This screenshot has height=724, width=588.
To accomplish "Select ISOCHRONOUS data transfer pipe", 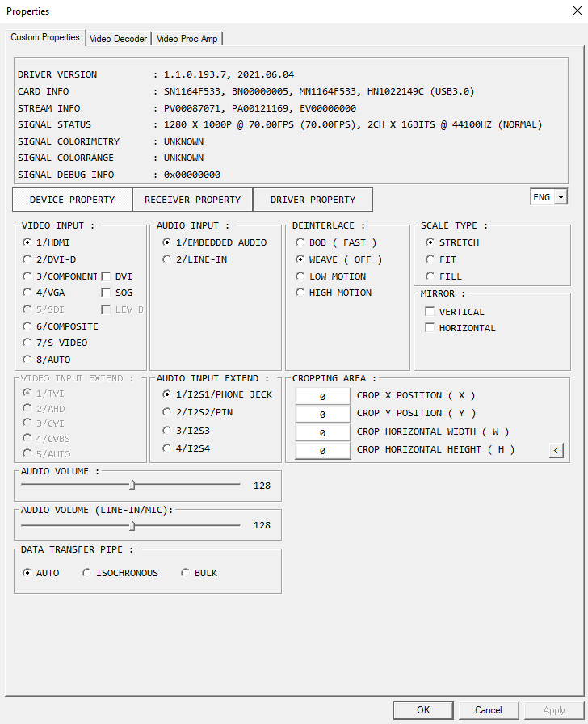I will point(87,573).
